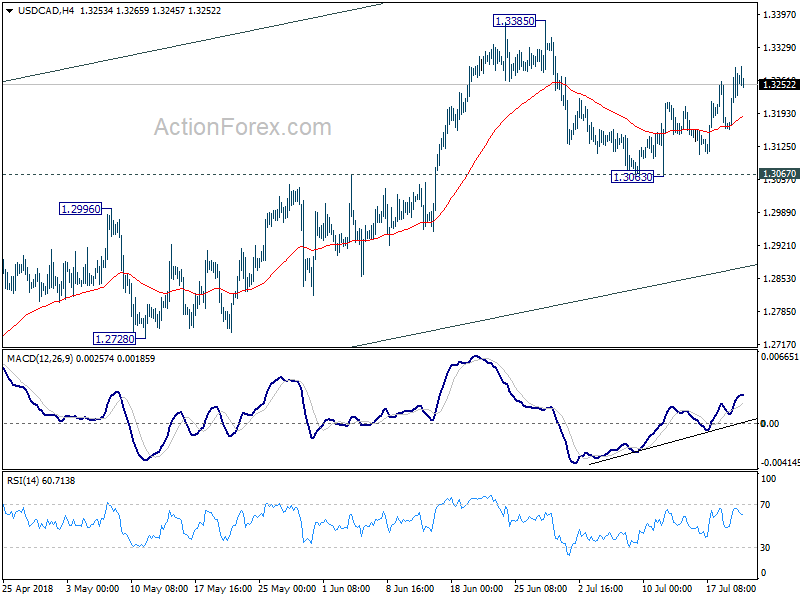This screenshot has height=600, width=800.
Task: Select the 1.33850 high price label
Action: 515,21
